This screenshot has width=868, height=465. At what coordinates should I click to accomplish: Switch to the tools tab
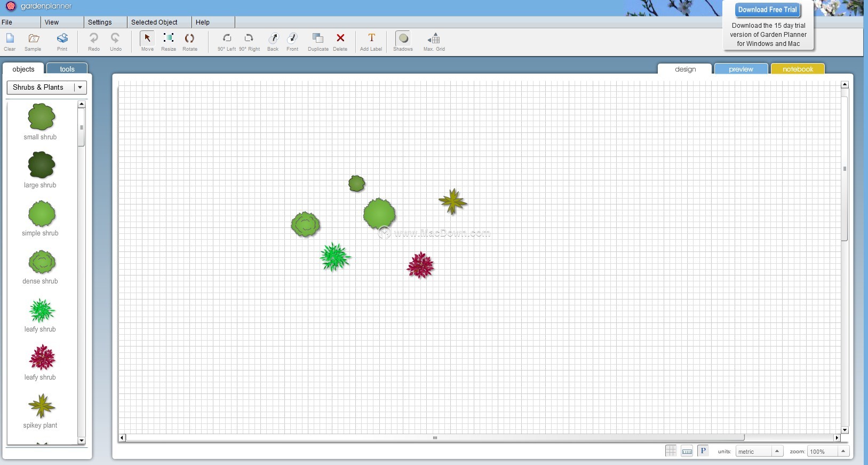click(x=67, y=69)
